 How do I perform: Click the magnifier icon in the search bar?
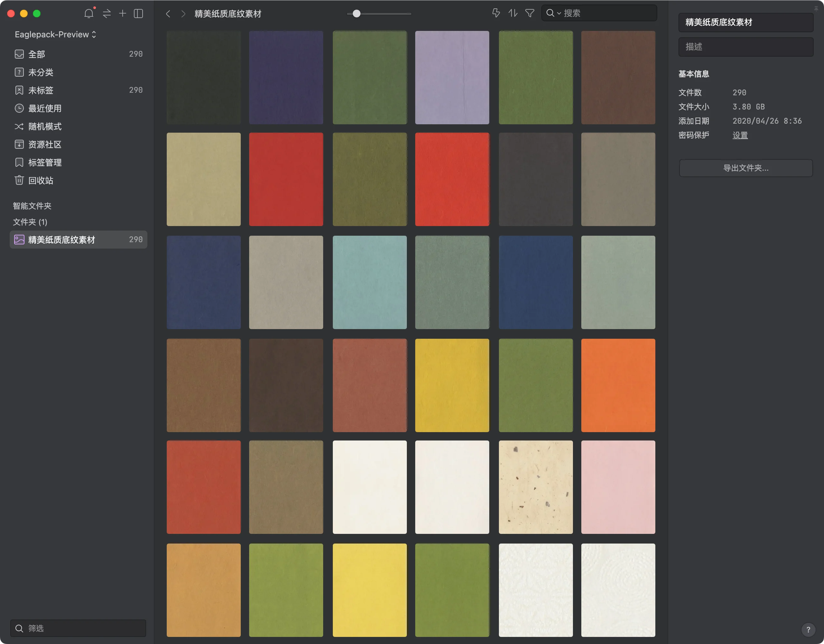click(x=550, y=13)
